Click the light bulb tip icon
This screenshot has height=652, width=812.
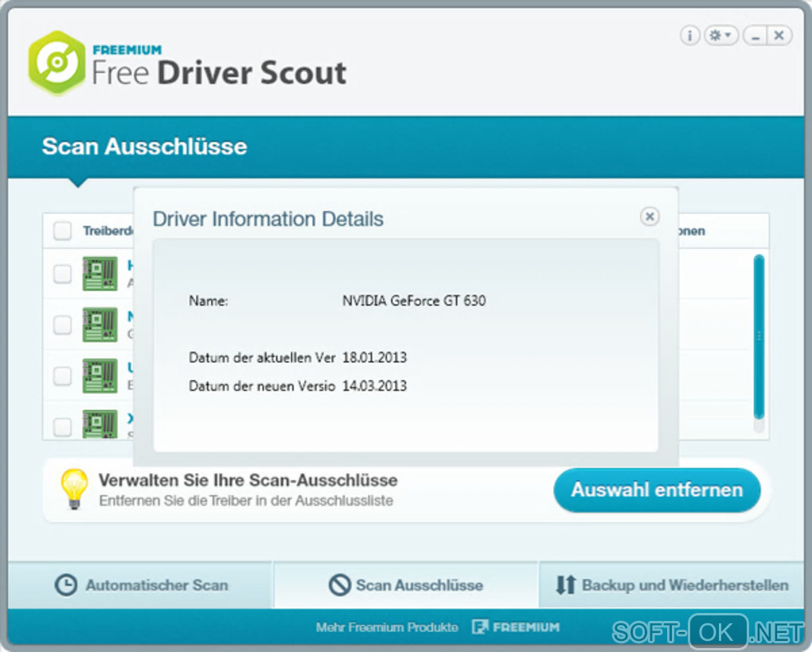click(74, 489)
